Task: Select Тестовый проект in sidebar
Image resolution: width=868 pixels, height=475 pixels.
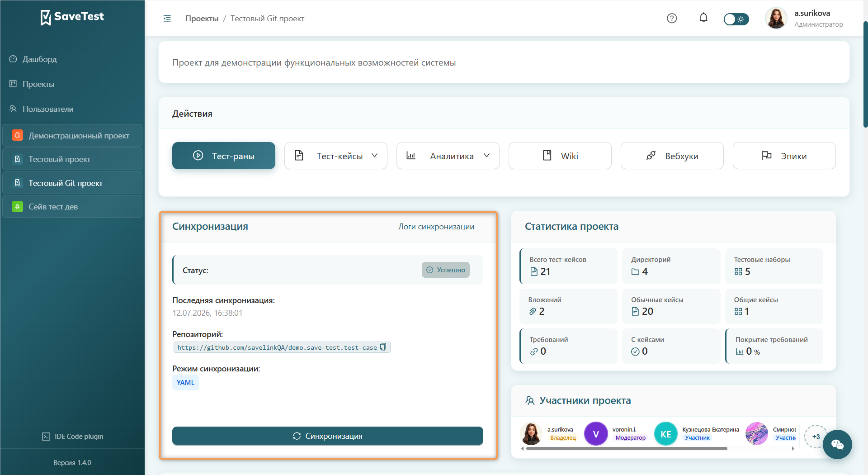Action: 72,159
